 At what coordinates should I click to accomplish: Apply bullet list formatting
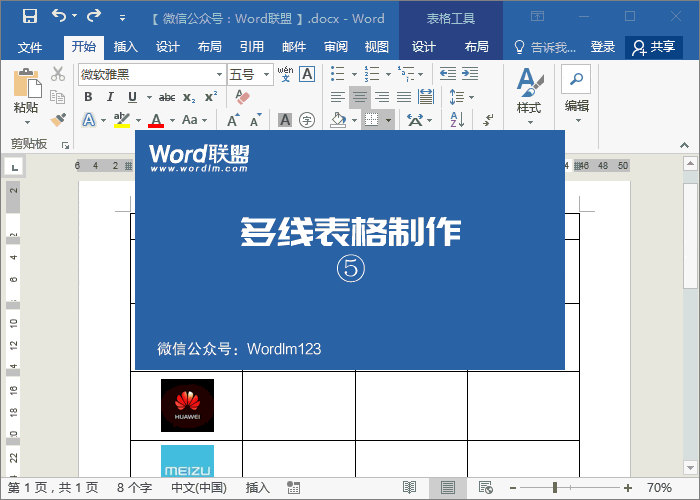click(x=338, y=74)
